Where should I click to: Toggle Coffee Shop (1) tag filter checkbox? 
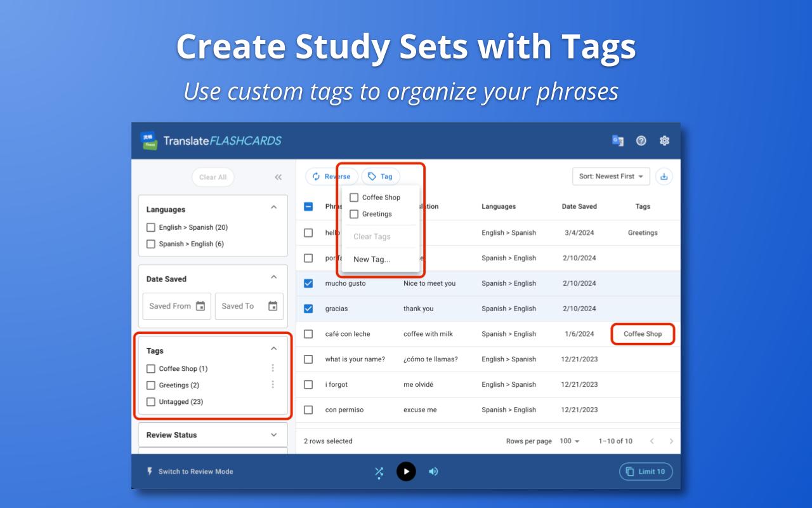point(151,368)
